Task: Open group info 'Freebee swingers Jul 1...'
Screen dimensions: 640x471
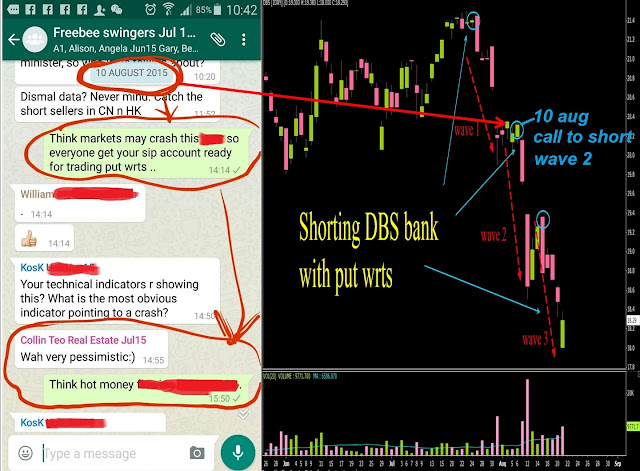Action: click(x=124, y=33)
